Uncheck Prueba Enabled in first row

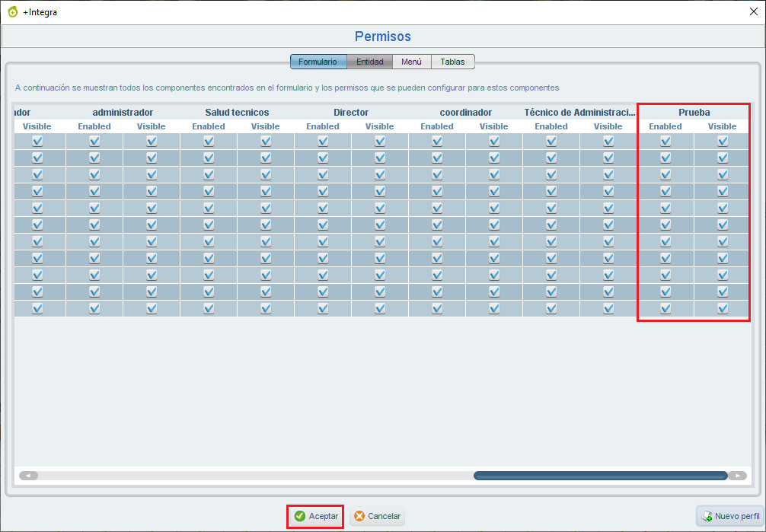(665, 142)
